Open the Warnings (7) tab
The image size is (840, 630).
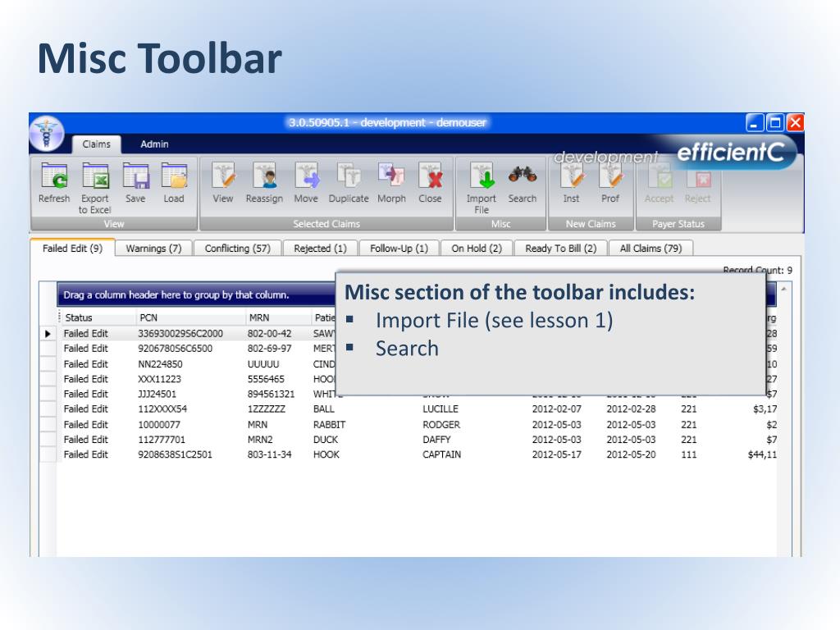point(153,249)
